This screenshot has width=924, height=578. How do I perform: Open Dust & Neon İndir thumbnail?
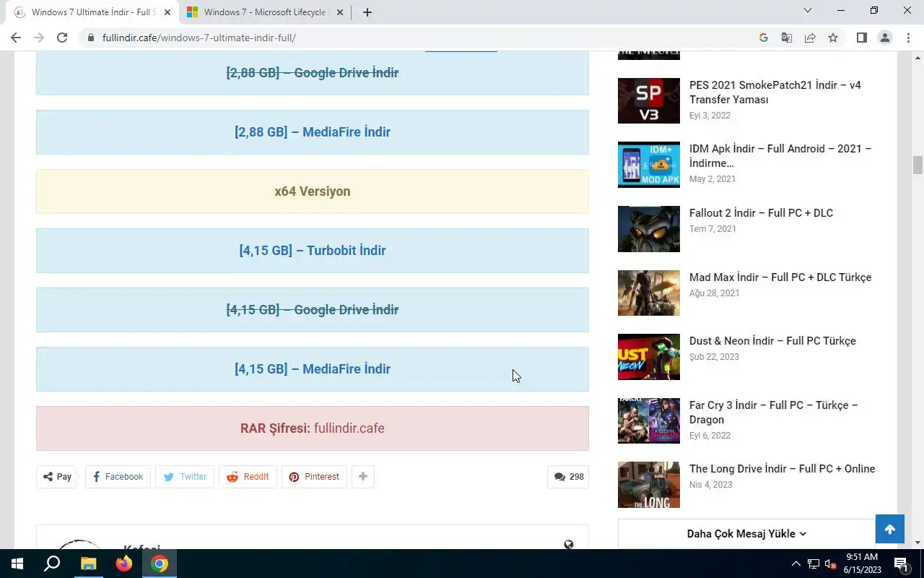649,357
